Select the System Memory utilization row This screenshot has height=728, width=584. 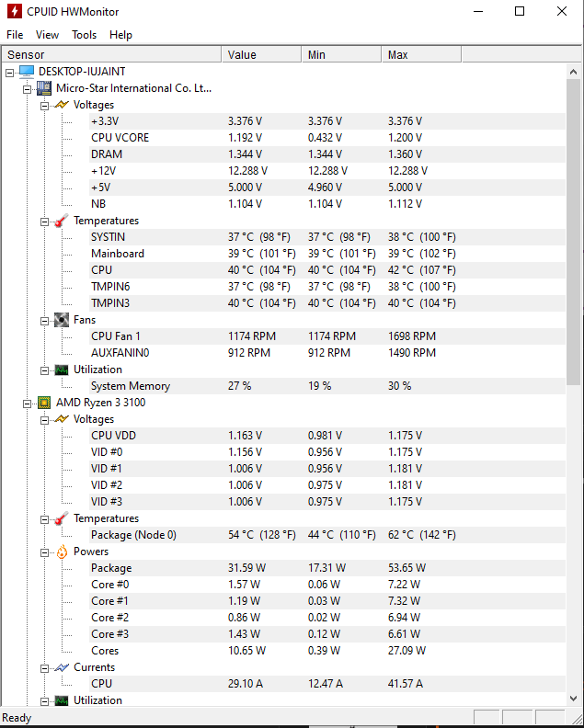click(327, 386)
